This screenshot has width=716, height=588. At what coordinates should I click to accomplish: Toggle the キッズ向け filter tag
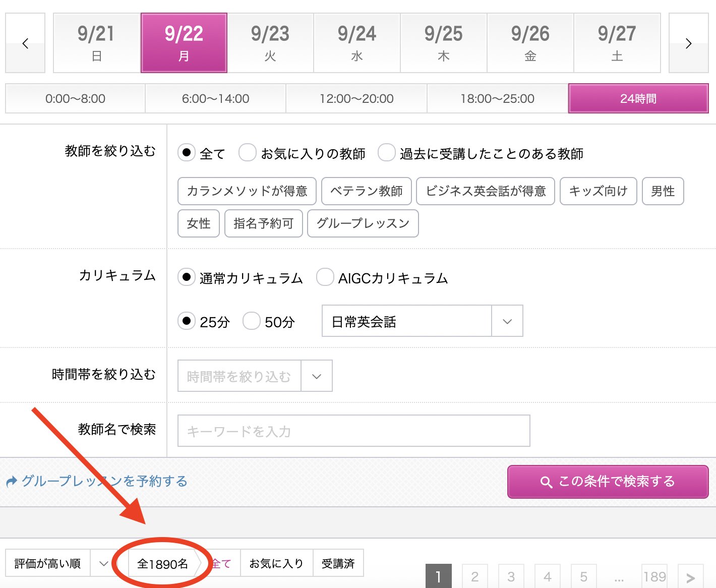coord(598,191)
